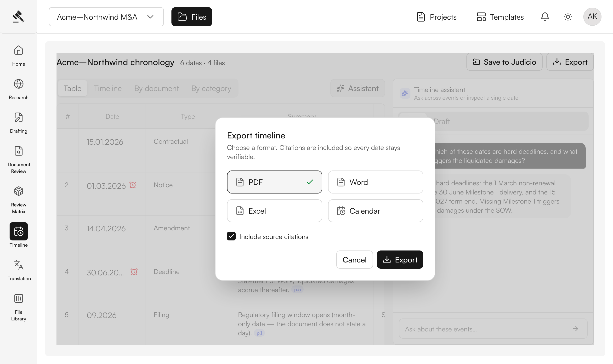Switch to By category tab
Viewport: 613px width, 364px height.
[x=211, y=88]
